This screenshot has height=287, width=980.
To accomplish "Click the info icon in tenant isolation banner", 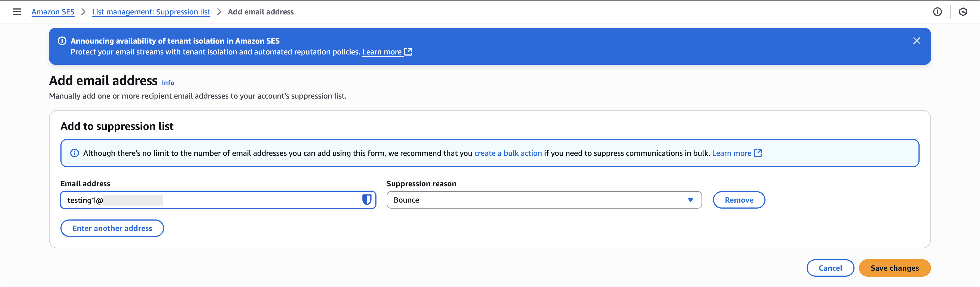I will (62, 41).
